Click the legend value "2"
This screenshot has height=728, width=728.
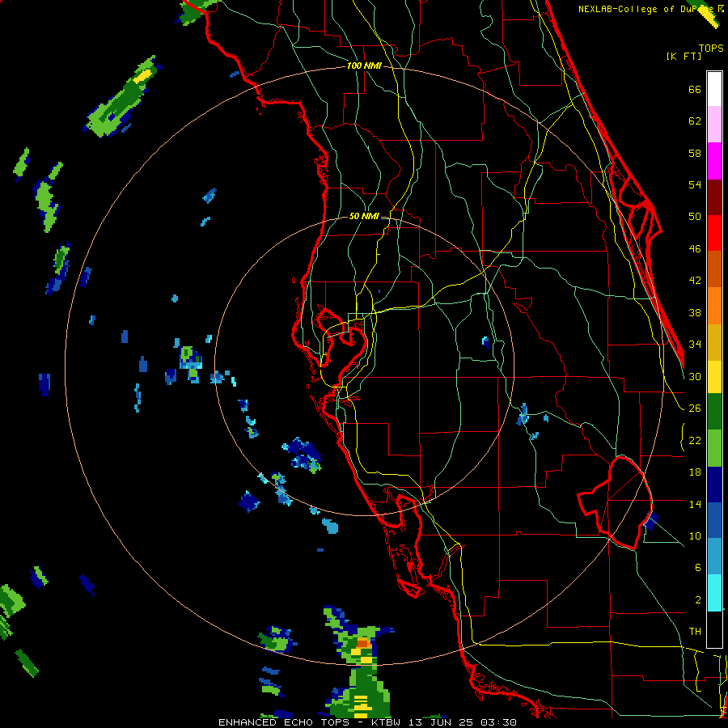click(x=697, y=600)
